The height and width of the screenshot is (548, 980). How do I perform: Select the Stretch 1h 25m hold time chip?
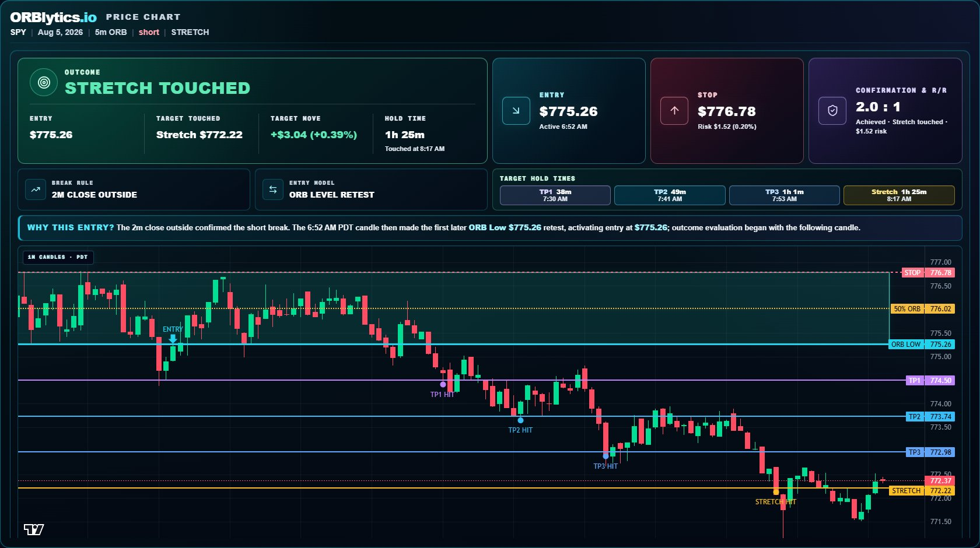coord(899,195)
